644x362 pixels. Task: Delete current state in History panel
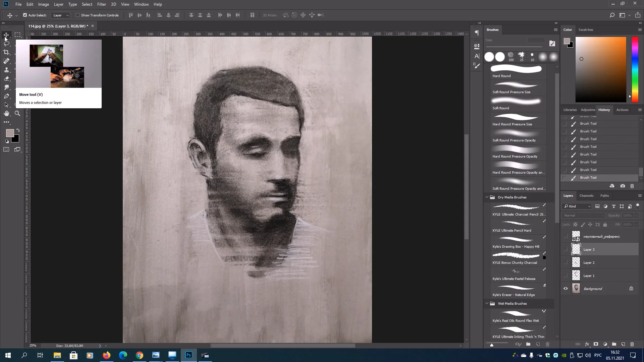point(632,186)
